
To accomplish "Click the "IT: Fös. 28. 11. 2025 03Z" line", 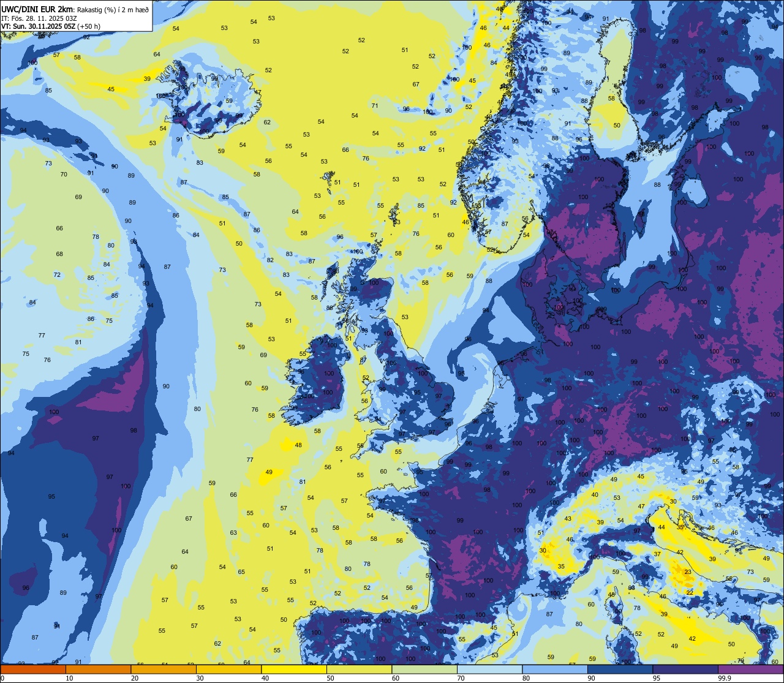I will (39, 18).
